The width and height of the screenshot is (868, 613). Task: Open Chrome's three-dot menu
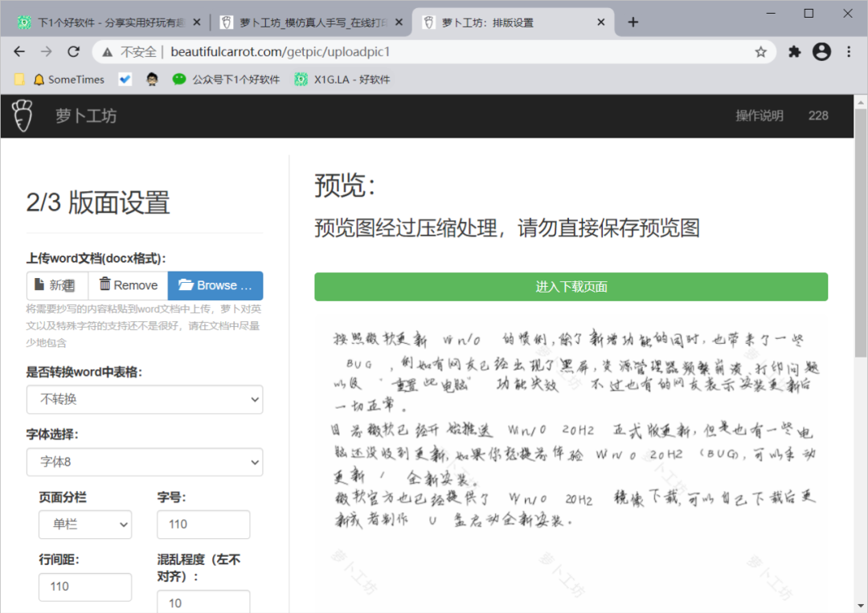849,51
